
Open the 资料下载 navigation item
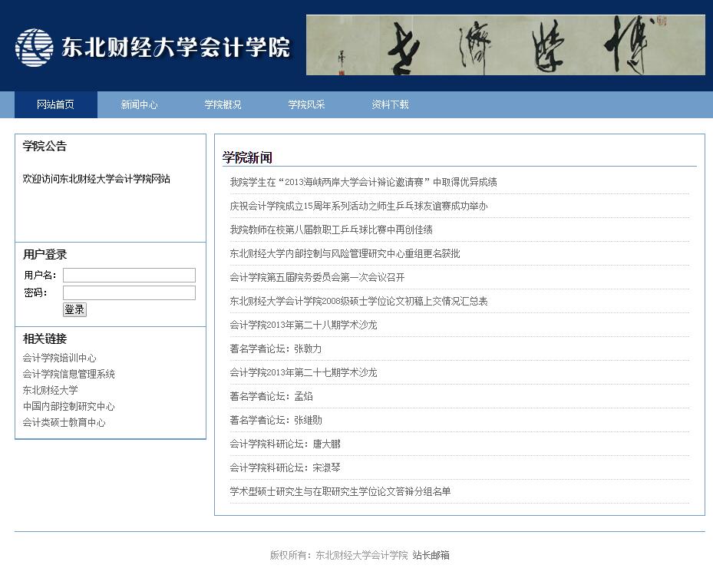(x=390, y=105)
